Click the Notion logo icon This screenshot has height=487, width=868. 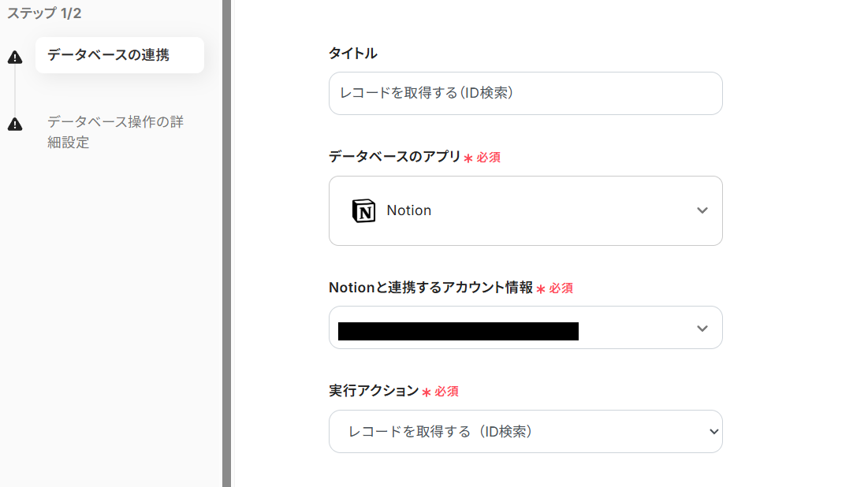(x=363, y=210)
